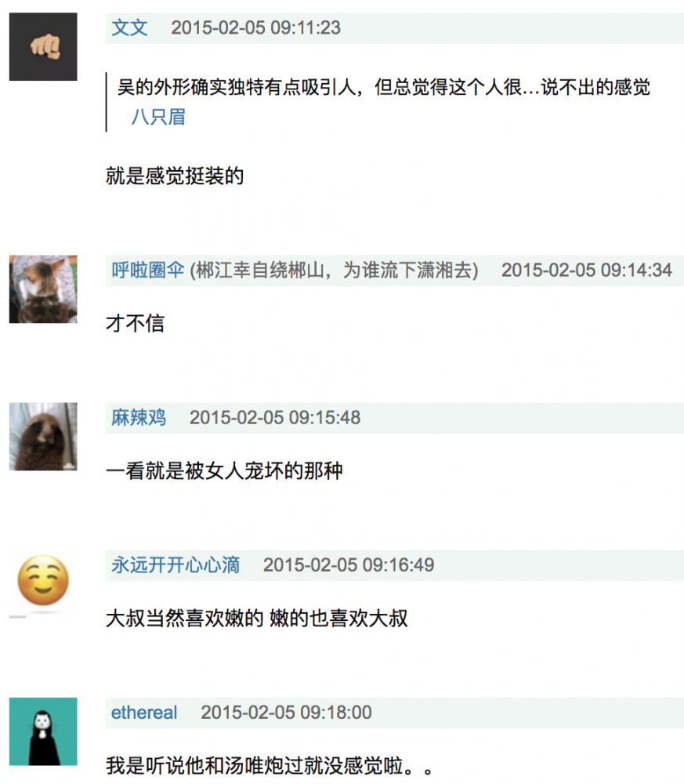Click comment text 一看就是被女人宠坏的那种
Screen dimensions: 684x784
(224, 470)
